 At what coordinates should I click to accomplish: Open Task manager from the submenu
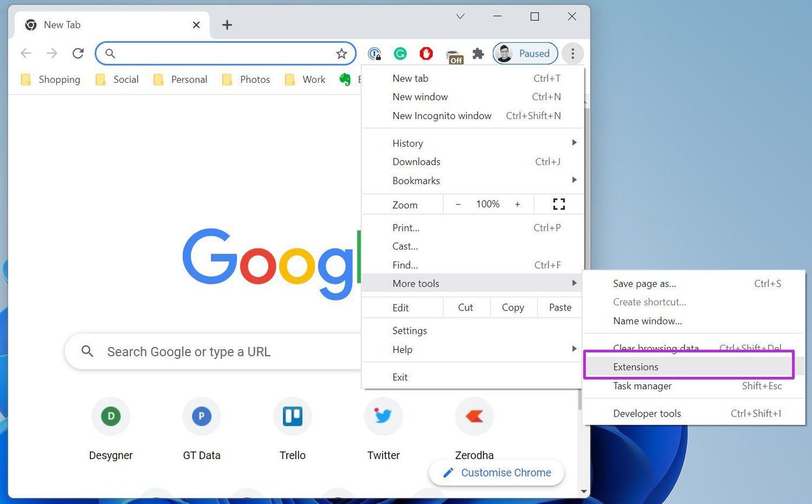pos(694,386)
